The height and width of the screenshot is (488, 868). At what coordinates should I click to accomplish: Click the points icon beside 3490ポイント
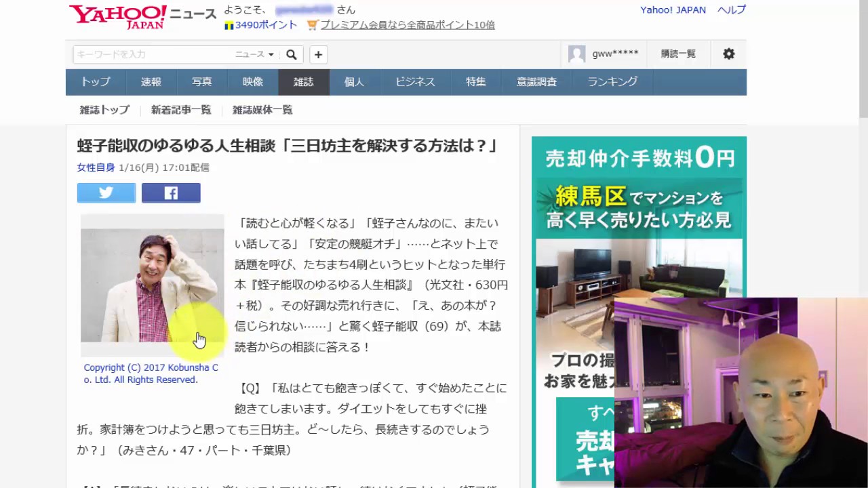tap(229, 25)
